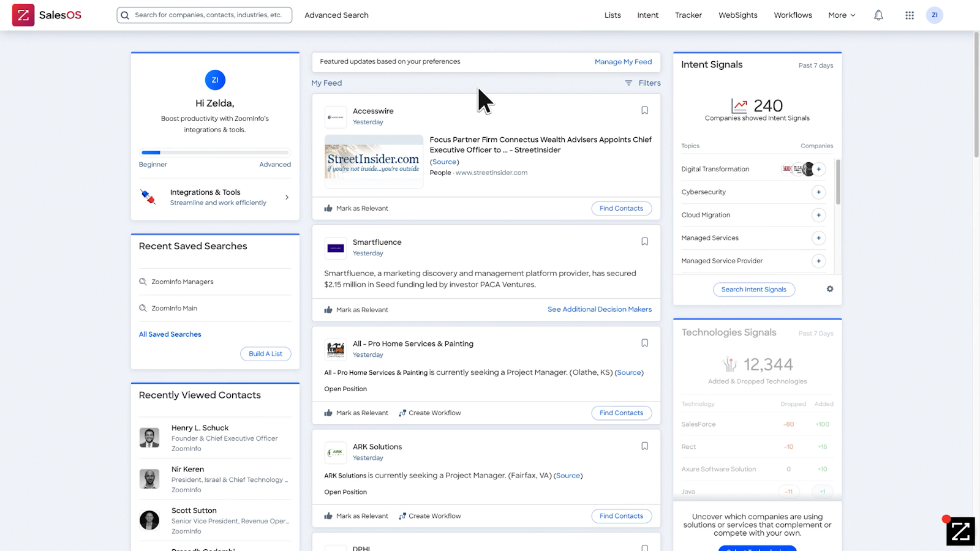Click Find Contacts for ARK Solutions
Image resolution: width=980 pixels, height=551 pixels.
[x=621, y=516]
